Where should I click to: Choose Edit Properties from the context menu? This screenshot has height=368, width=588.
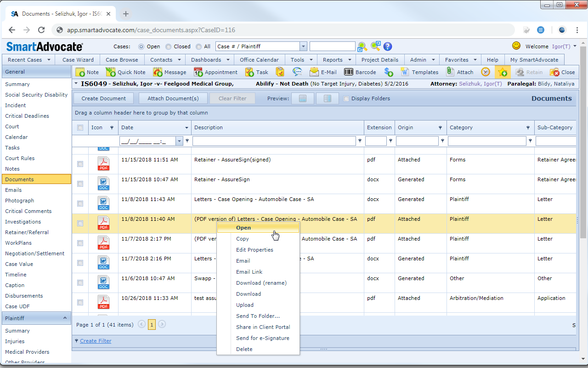[x=254, y=250]
